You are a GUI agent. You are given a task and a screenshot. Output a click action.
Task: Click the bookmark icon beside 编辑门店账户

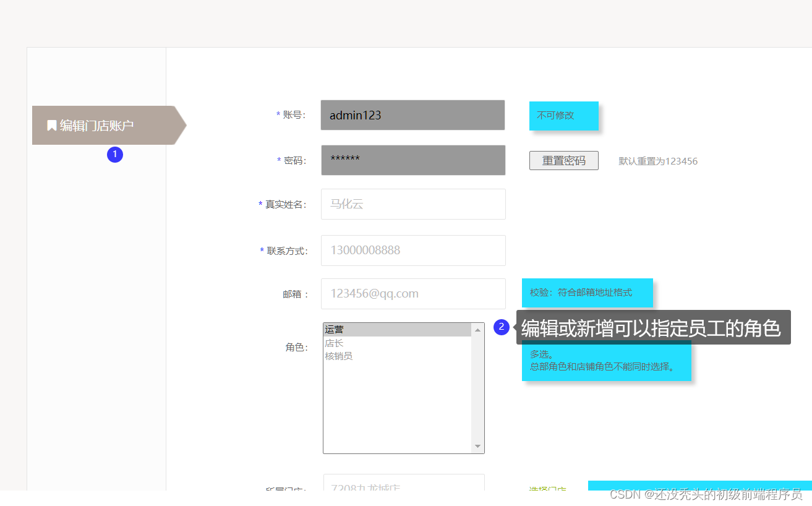(x=52, y=126)
